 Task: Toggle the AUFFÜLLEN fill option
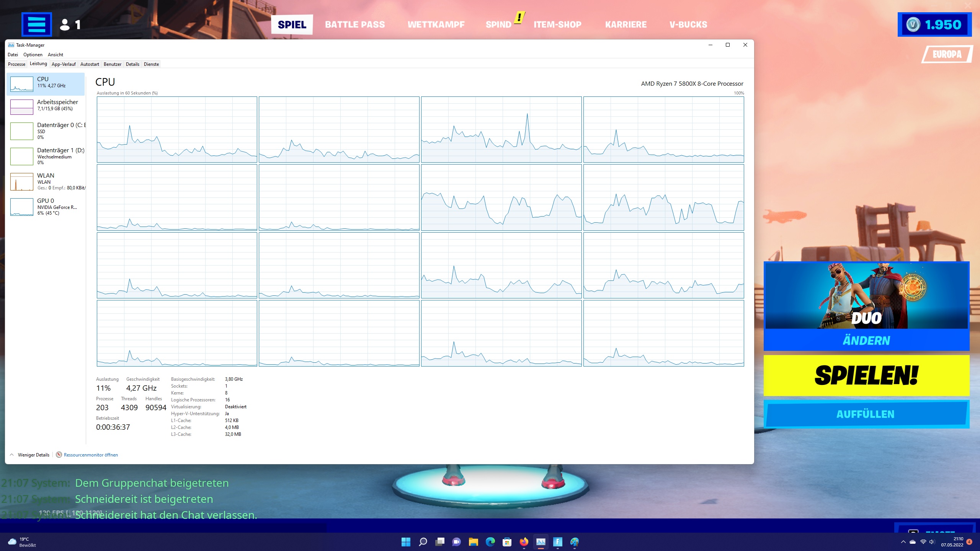866,414
